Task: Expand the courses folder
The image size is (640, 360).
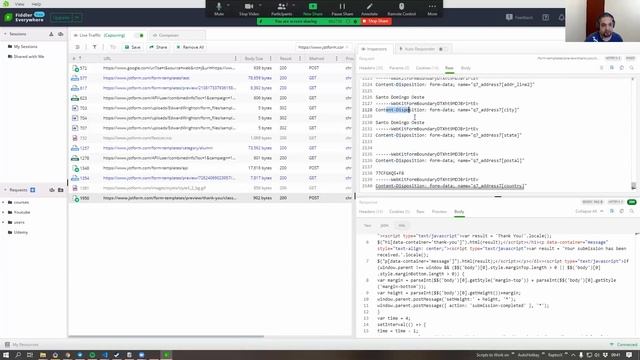Action: point(4,202)
